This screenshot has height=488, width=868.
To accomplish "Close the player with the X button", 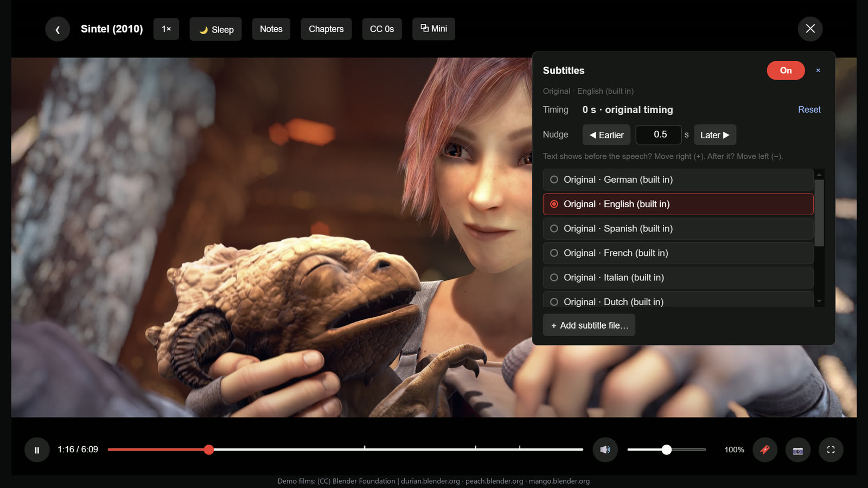I will click(810, 29).
